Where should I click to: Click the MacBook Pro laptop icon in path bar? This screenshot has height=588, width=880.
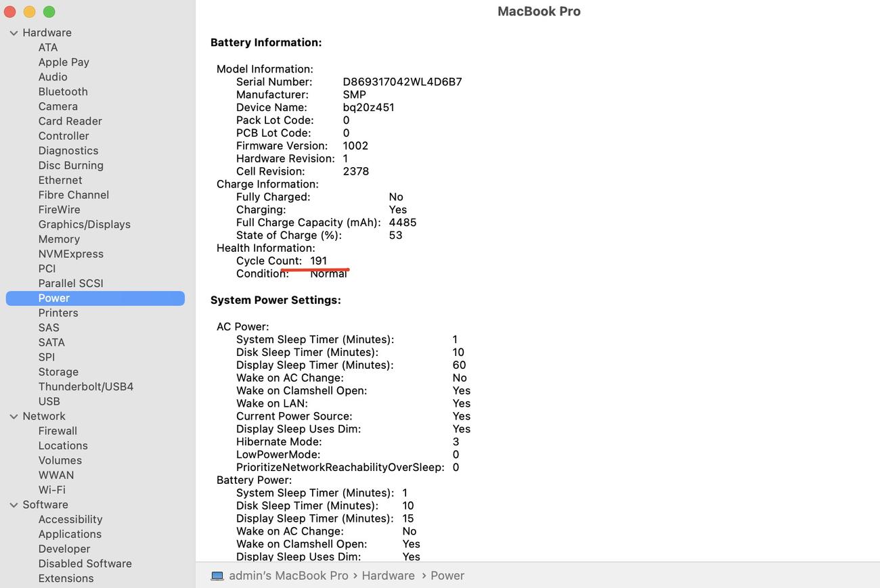click(x=217, y=576)
